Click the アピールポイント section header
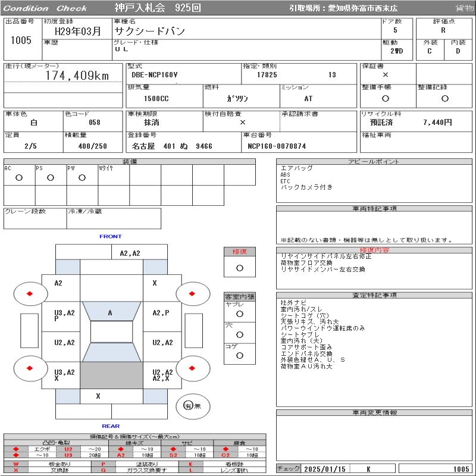Viewport: 476px width, 476px height. [374, 162]
